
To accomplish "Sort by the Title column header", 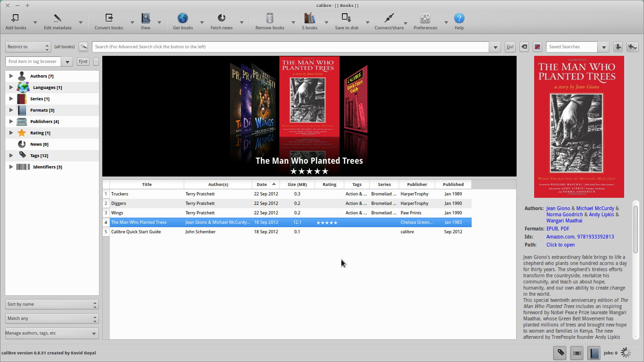I will pos(147,185).
